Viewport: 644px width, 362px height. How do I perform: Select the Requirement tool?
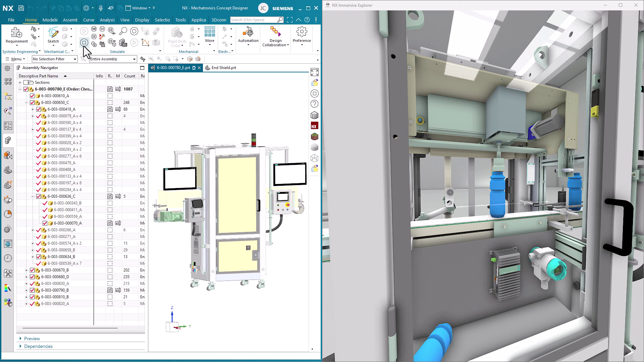click(x=16, y=34)
